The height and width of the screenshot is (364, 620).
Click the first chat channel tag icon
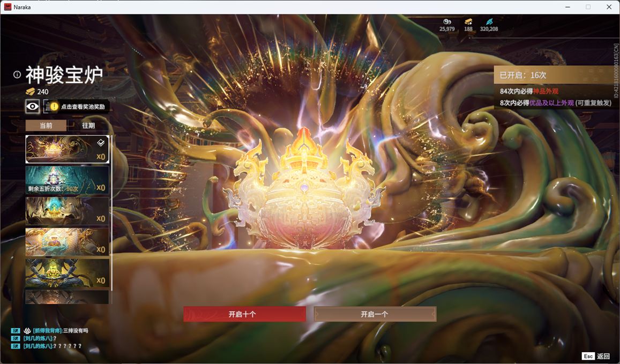(16, 331)
